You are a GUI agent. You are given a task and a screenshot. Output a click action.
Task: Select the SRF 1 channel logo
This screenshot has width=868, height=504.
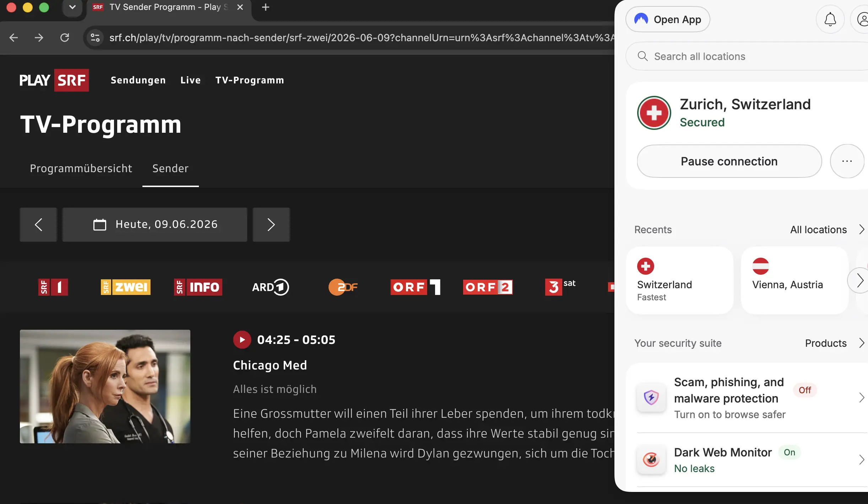53,287
